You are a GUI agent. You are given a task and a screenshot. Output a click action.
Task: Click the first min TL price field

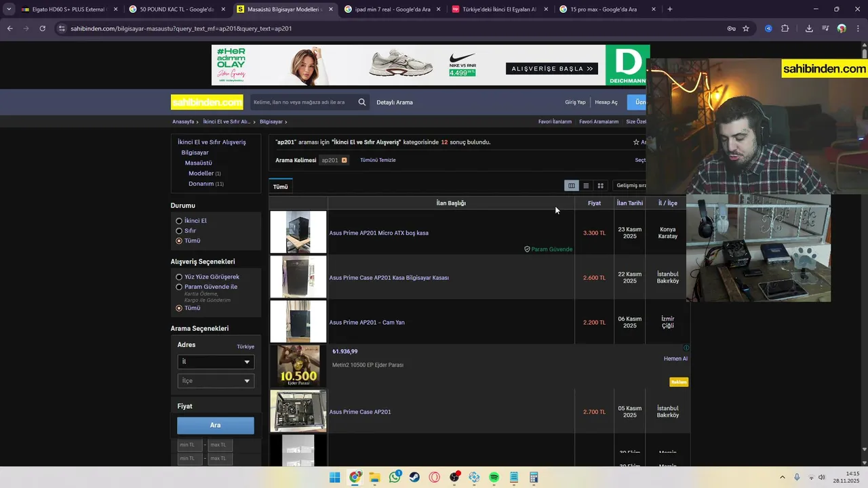click(190, 445)
